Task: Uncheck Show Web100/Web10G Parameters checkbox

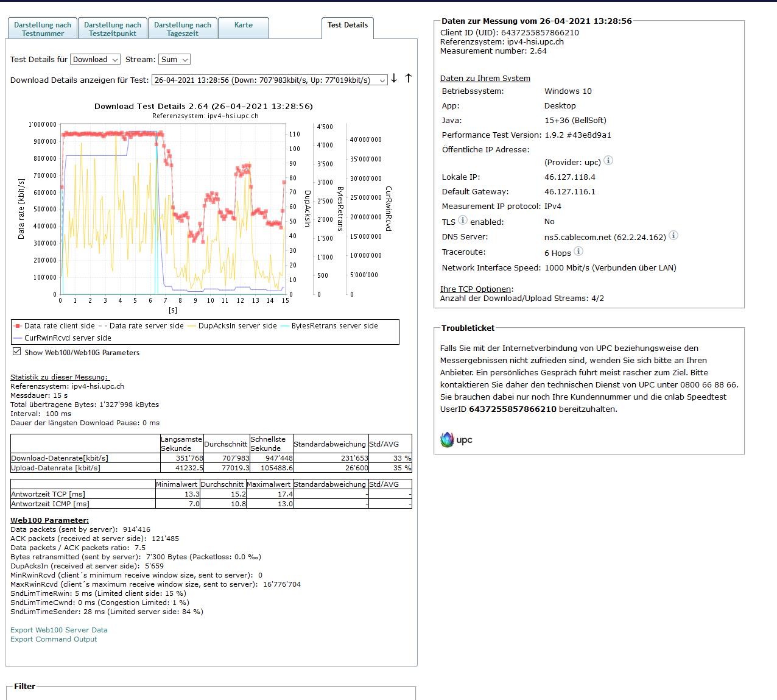Action: [x=17, y=352]
